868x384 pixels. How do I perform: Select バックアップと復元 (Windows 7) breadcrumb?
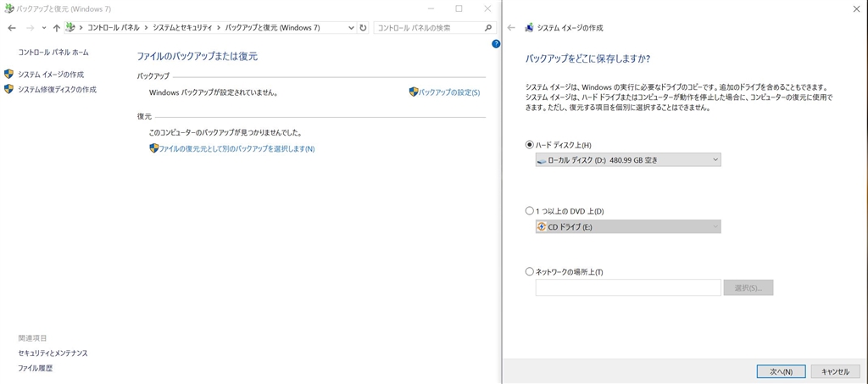point(273,28)
